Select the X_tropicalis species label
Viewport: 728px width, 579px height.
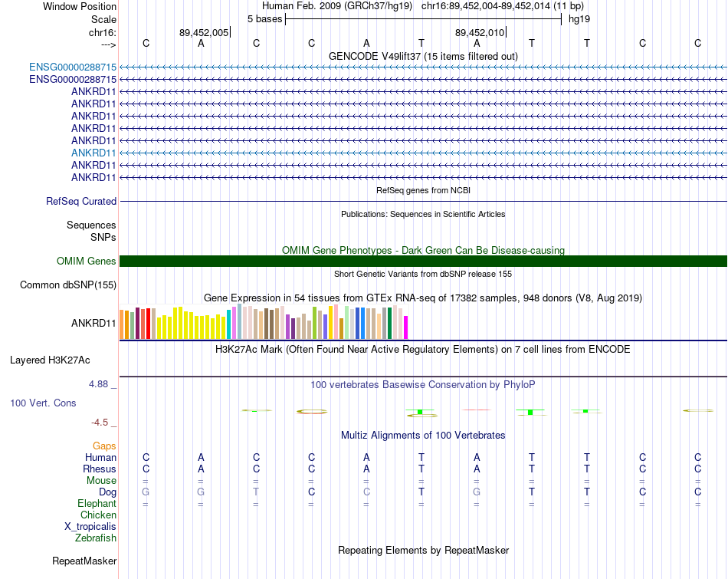coord(90,527)
